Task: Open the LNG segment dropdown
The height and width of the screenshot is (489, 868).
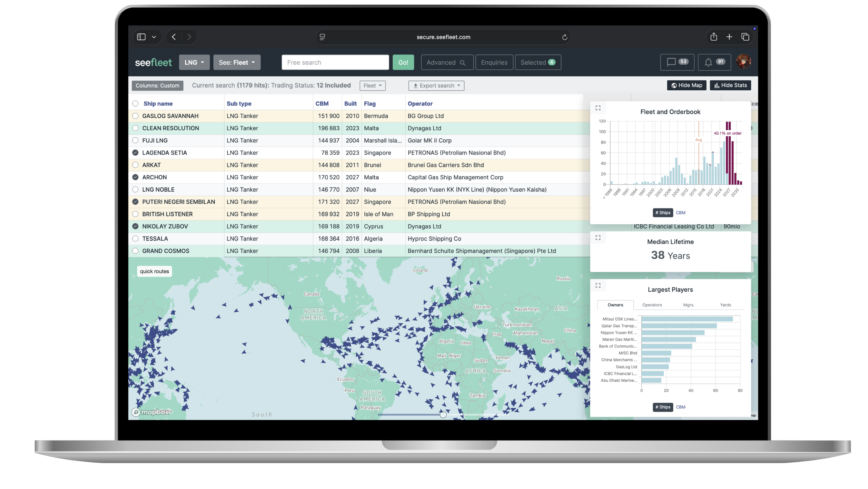Action: coord(194,62)
